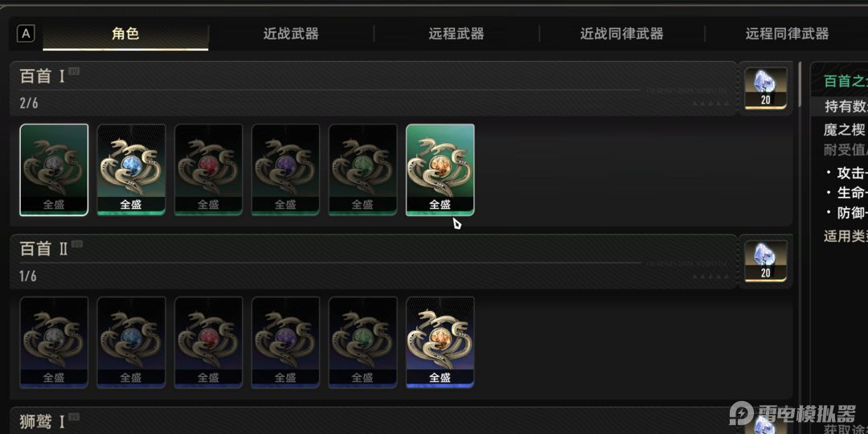Select the grey gem card in 百首 II

54,342
